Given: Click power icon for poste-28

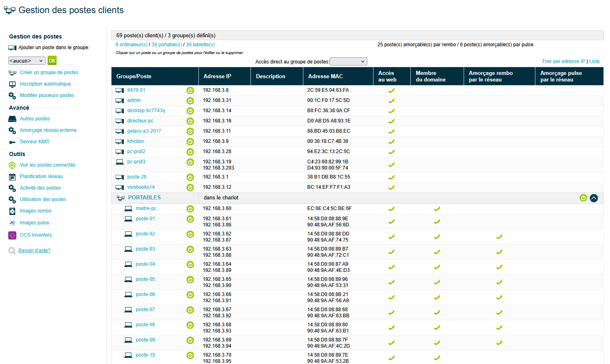Looking at the screenshot, I should pyautogui.click(x=190, y=177).
